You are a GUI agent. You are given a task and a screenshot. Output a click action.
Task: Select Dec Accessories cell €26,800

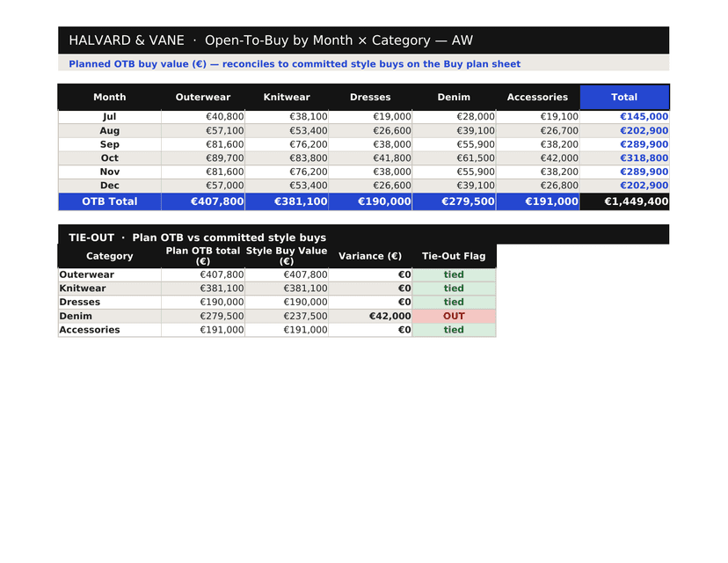[537, 186]
